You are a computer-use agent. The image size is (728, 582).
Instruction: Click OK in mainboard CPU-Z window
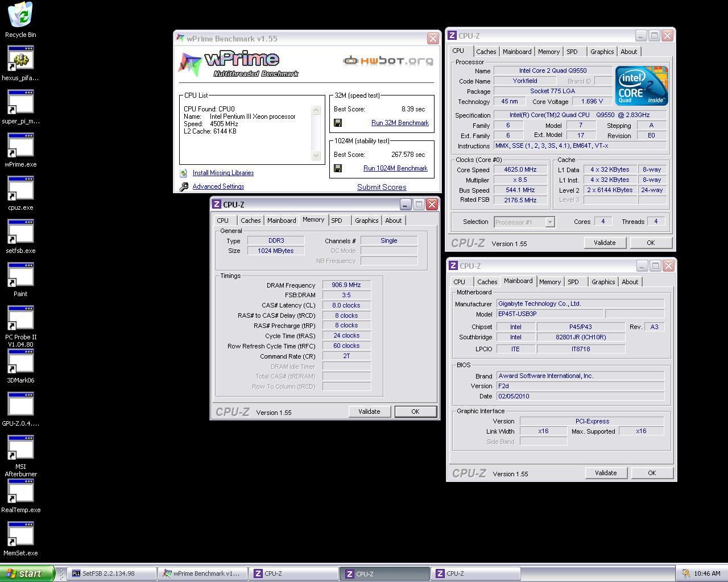pyautogui.click(x=652, y=473)
